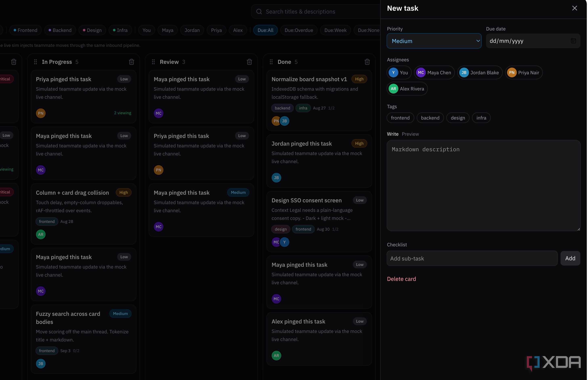Click the 2 viewing indicator on Priya card
This screenshot has width=588, height=380.
click(122, 113)
